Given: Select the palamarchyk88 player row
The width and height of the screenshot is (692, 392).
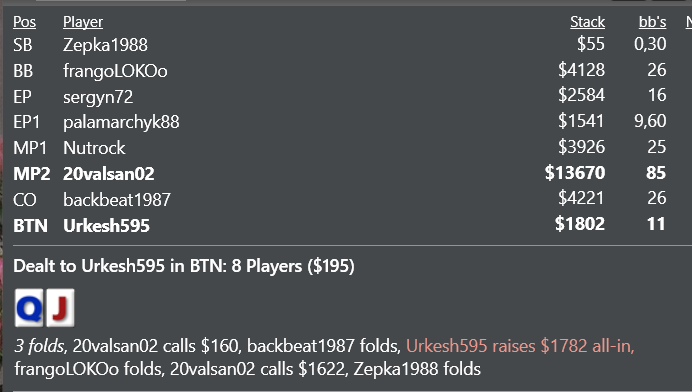Looking at the screenshot, I should [339, 122].
